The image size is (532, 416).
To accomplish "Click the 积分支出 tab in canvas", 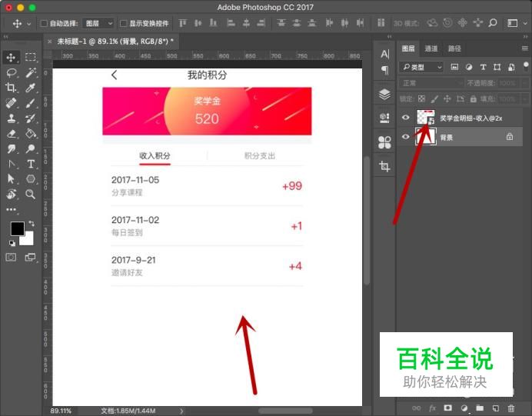I will (x=260, y=156).
